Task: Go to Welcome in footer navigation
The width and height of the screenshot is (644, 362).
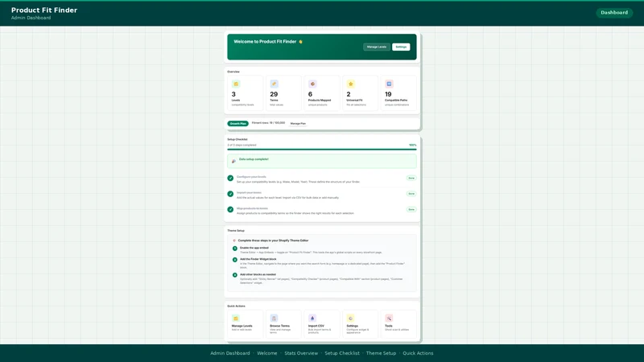Action: tap(267, 353)
